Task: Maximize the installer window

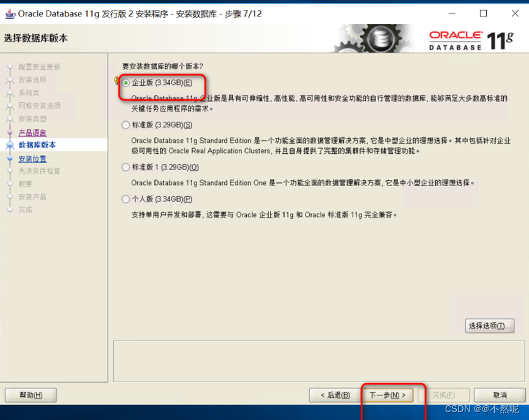Action: pyautogui.click(x=484, y=13)
